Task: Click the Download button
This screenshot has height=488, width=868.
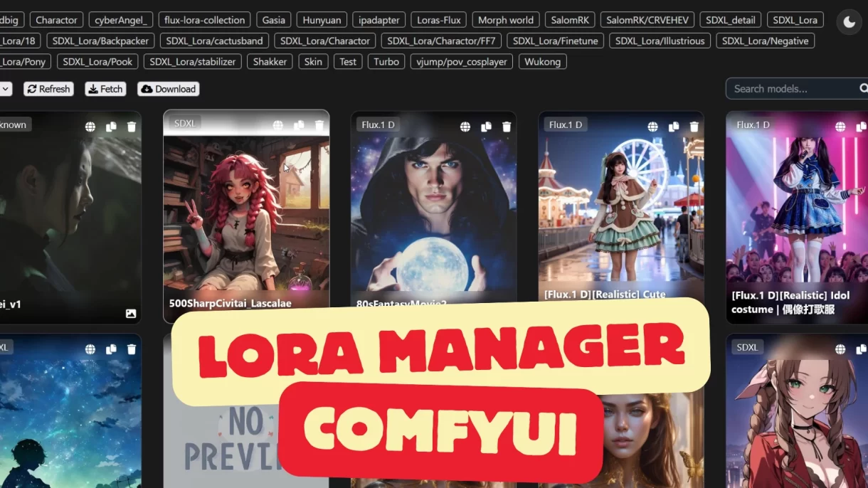Action: [x=168, y=89]
